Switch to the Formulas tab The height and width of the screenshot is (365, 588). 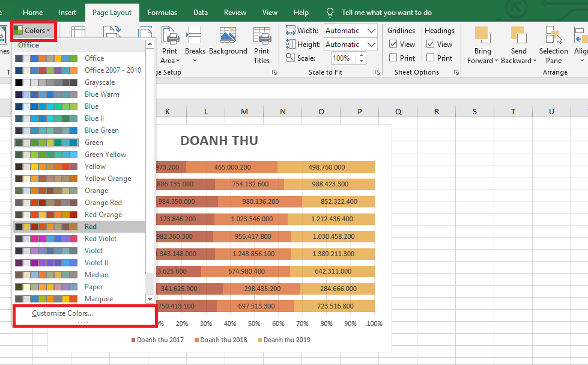tap(162, 13)
